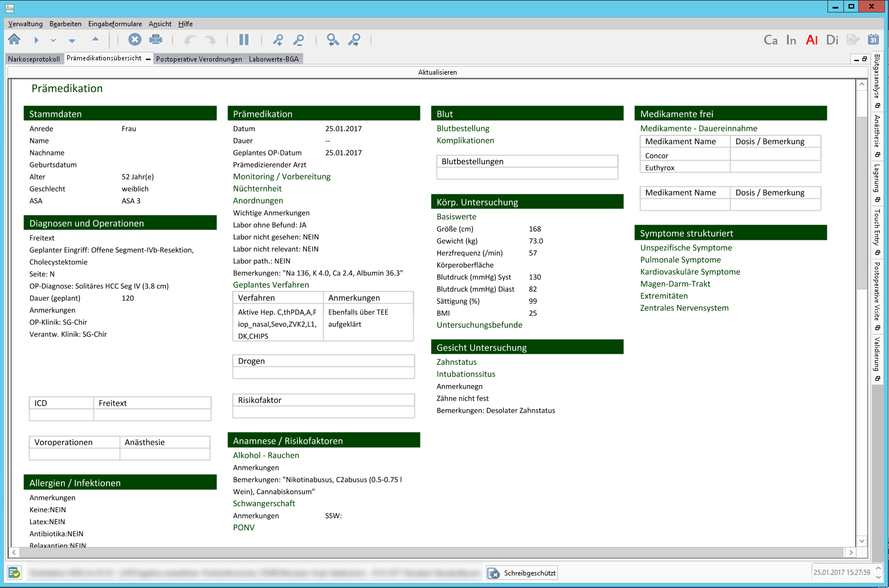Image resolution: width=889 pixels, height=588 pixels.
Task: Print the document using the printer icon
Action: click(156, 39)
